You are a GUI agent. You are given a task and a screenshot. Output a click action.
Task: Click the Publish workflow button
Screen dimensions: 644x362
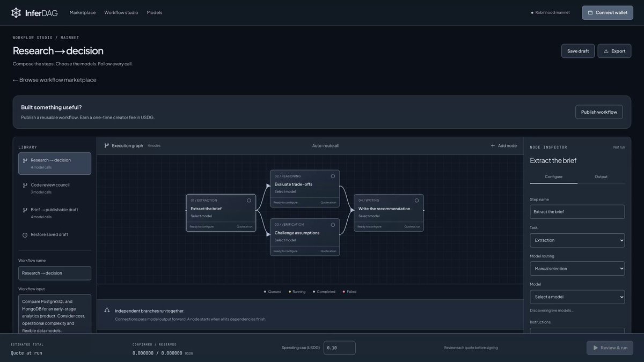(599, 112)
